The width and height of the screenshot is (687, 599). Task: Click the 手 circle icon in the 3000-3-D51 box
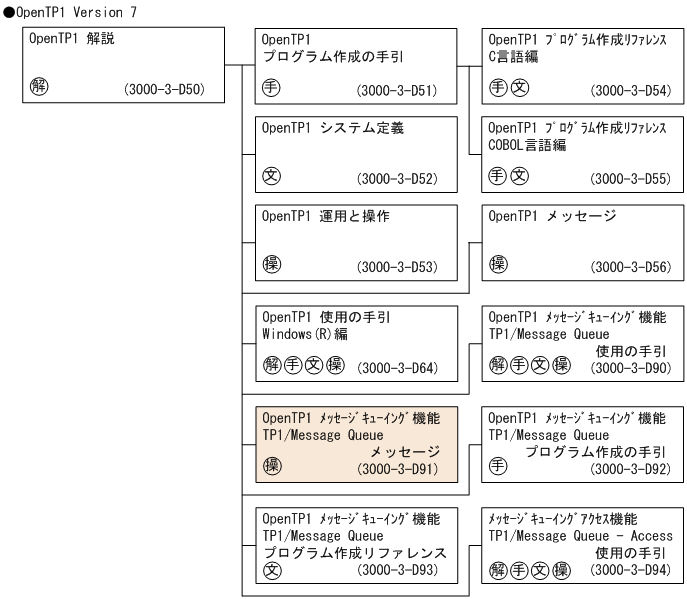(x=271, y=88)
